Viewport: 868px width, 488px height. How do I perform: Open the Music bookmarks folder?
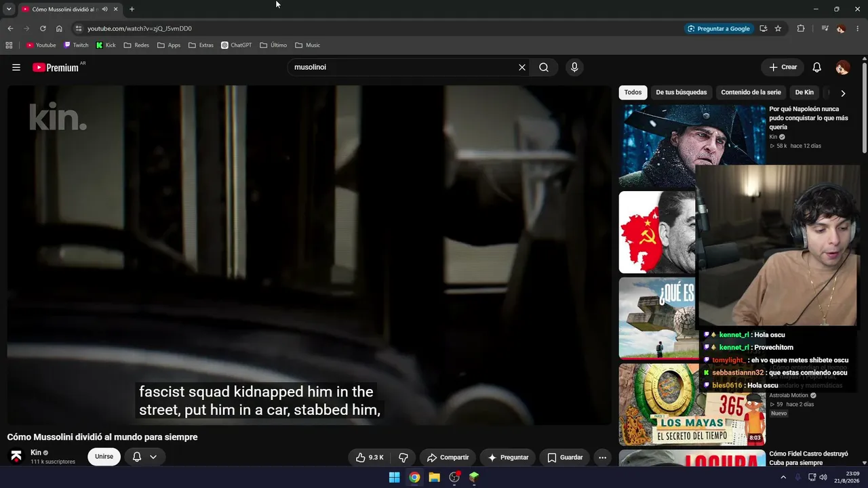pyautogui.click(x=308, y=45)
